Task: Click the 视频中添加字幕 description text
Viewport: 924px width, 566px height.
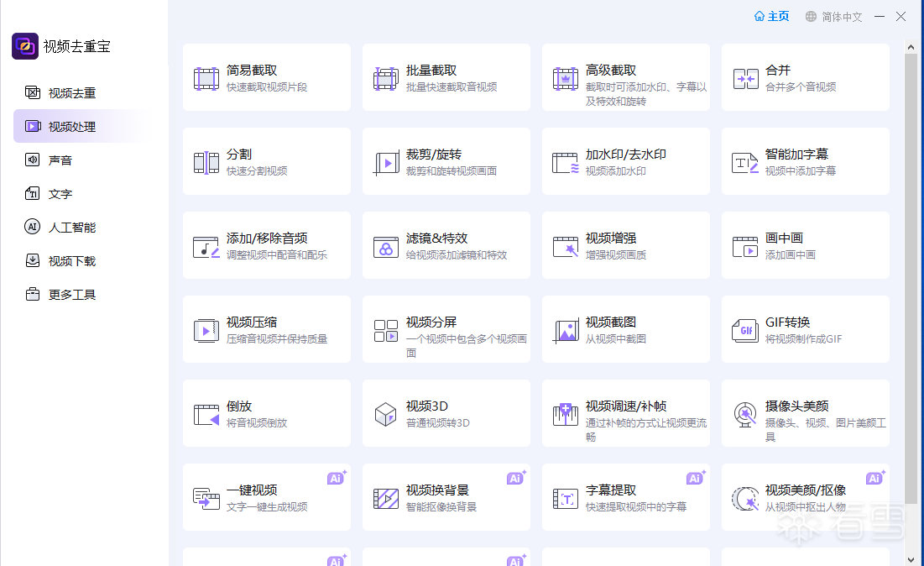Action: coord(801,171)
